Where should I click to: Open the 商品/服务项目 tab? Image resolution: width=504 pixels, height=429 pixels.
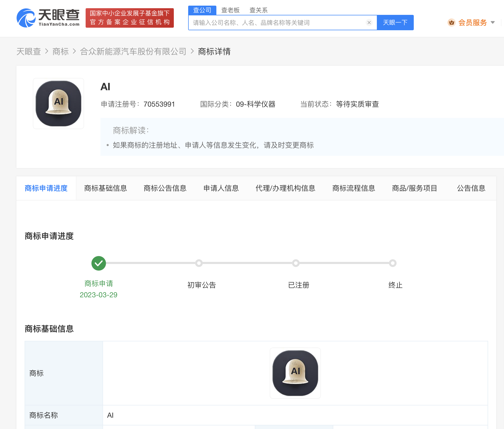pos(415,188)
